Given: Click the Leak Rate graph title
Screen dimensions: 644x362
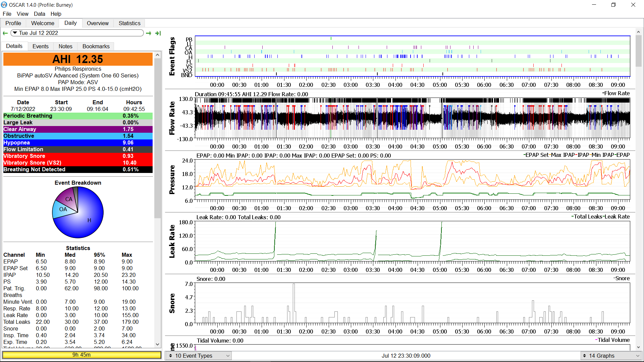Looking at the screenshot, I should pos(172,241).
